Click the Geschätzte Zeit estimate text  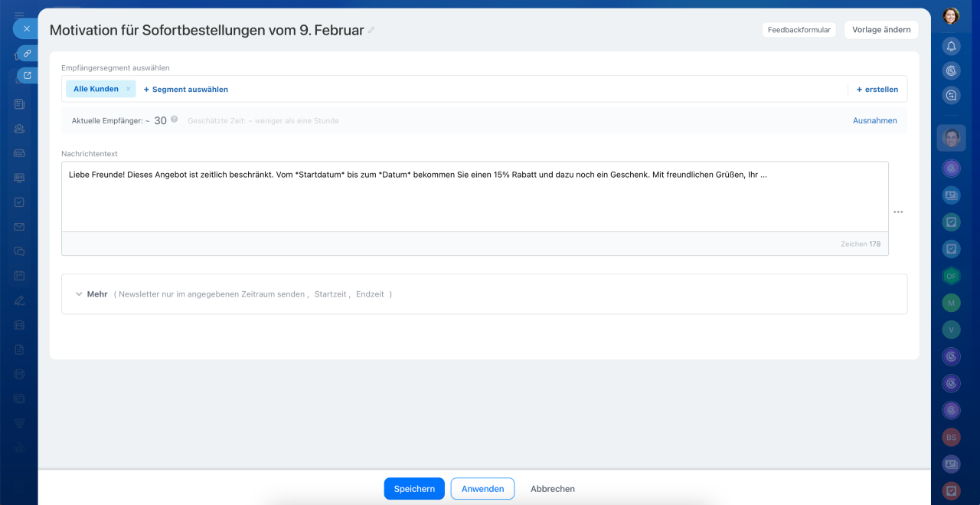coord(263,120)
